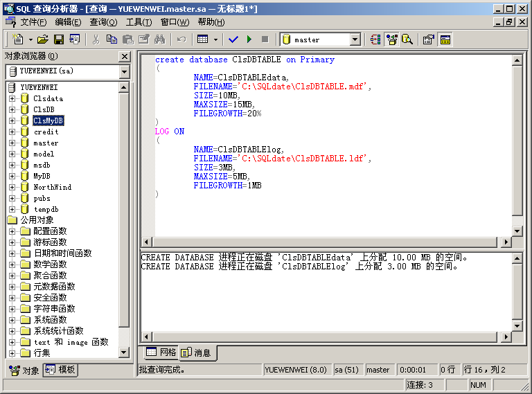Select the tempdb database in tree

pos(46,210)
